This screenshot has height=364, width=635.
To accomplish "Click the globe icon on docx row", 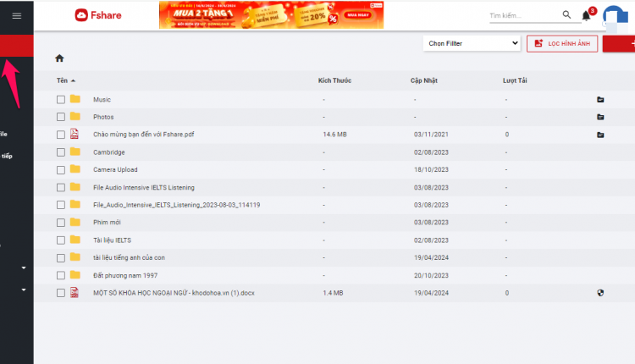I will point(600,293).
